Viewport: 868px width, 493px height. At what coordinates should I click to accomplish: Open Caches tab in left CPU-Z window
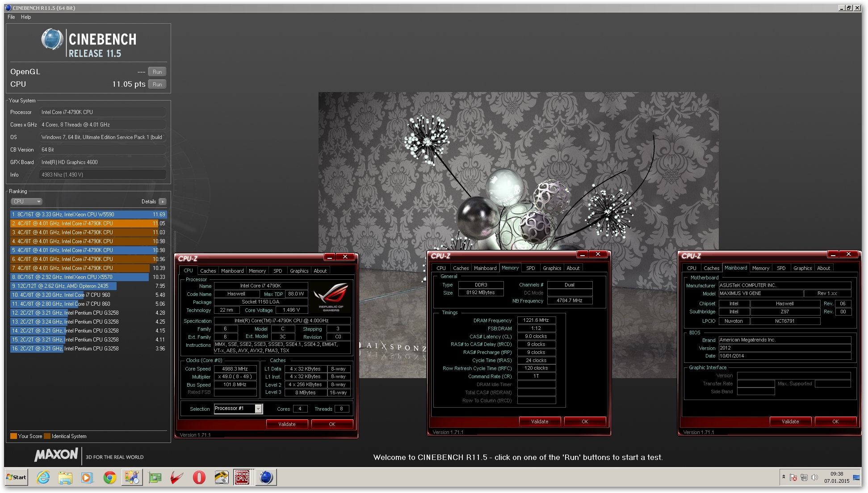coord(208,271)
